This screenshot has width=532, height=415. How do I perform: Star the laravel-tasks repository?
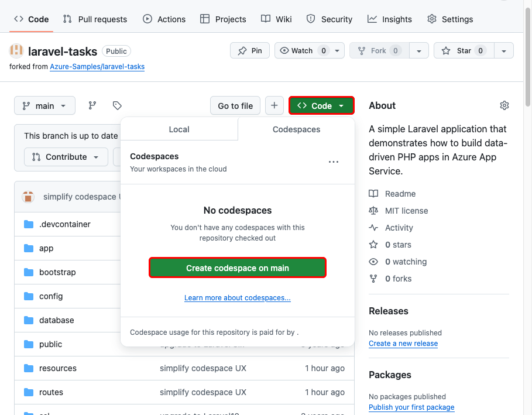(463, 50)
